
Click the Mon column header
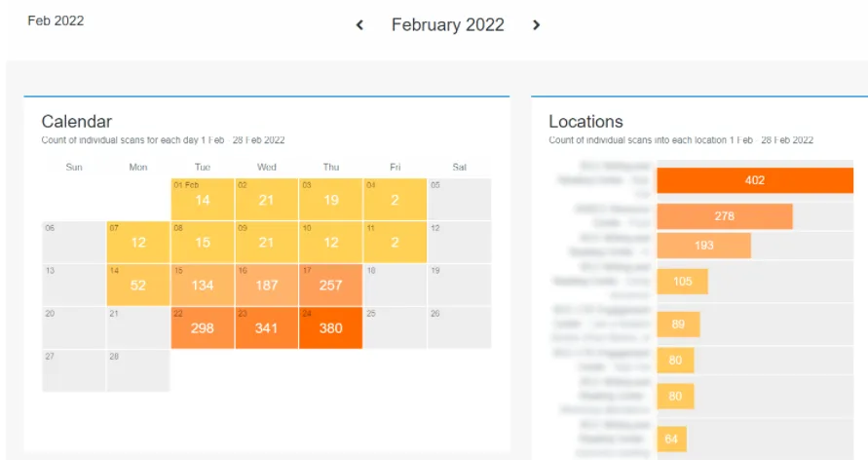(138, 168)
